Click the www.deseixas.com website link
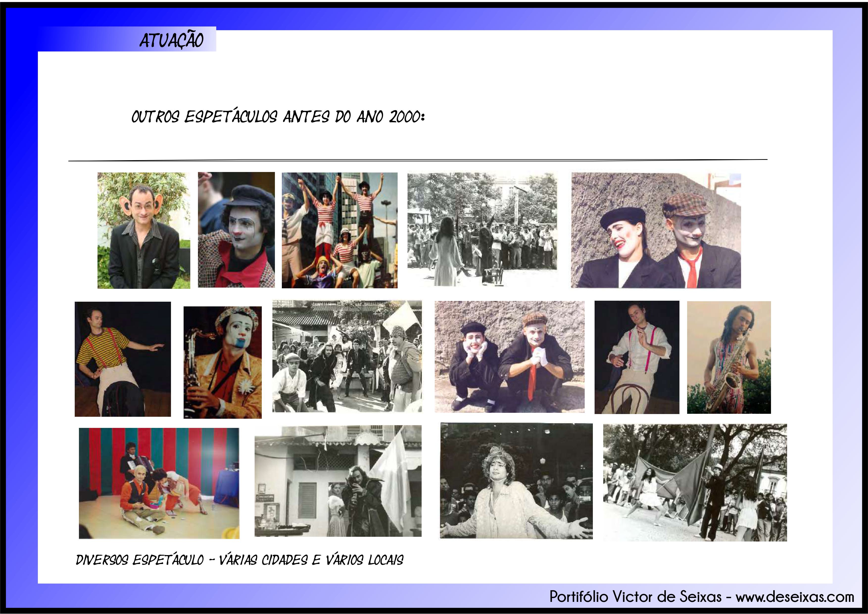Screen dimensions: 868x614 tap(795, 597)
